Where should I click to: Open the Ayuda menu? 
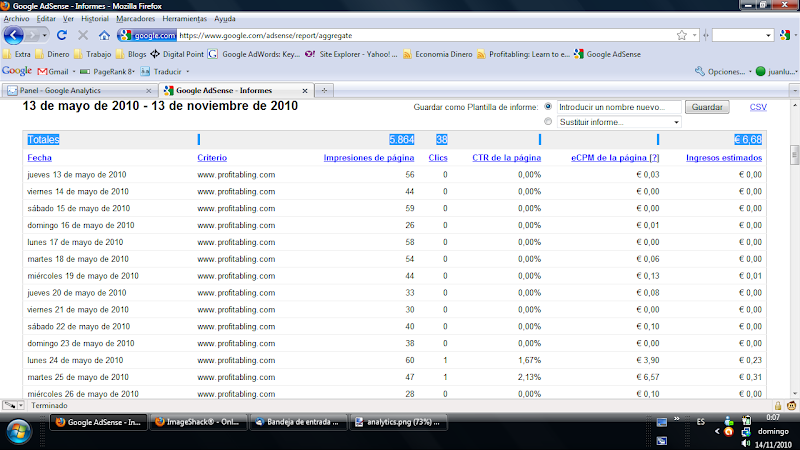(224, 18)
